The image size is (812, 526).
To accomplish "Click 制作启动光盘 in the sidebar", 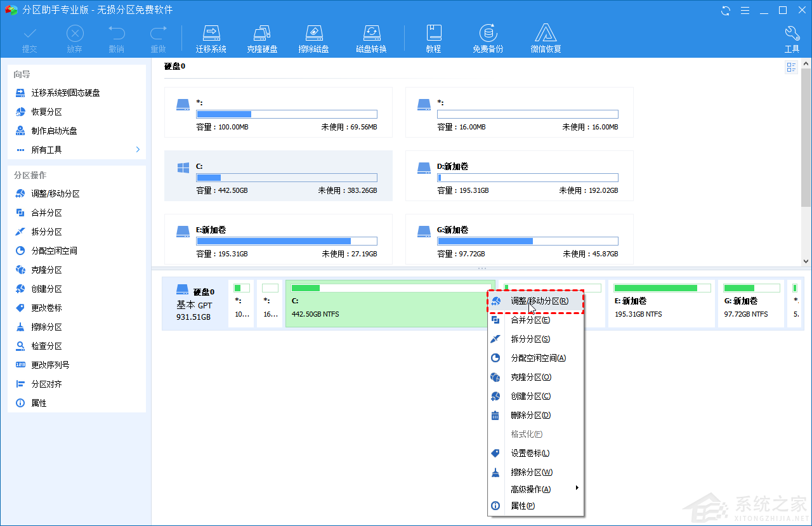I will [54, 131].
